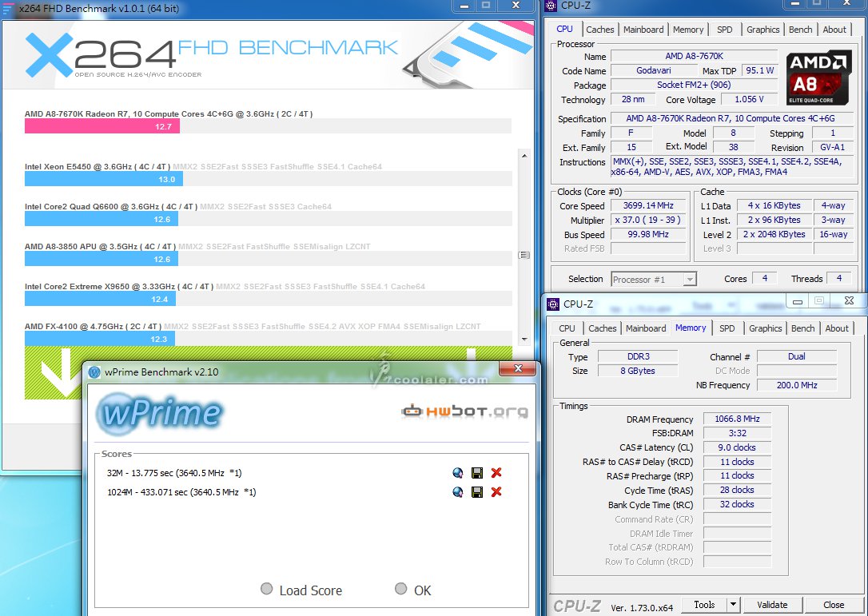Click the Core2 Quad Q6600 12.6 bar
The image size is (868, 616).
pyautogui.click(x=102, y=219)
